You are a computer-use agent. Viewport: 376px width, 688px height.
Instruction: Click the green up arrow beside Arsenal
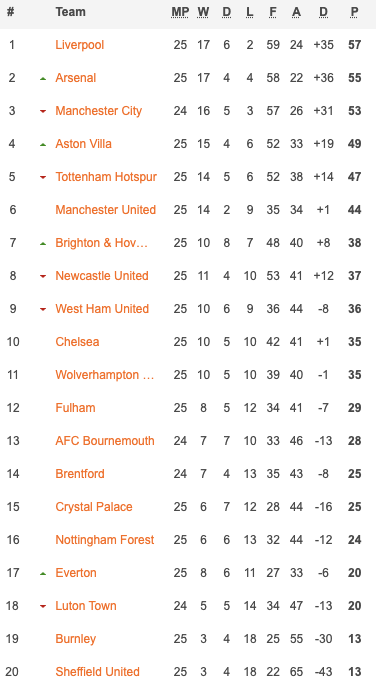tap(43, 79)
